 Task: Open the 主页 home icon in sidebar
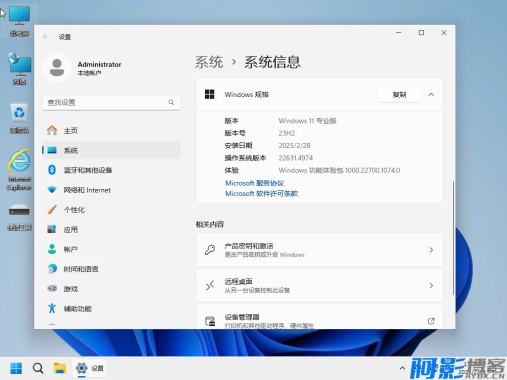pos(52,130)
